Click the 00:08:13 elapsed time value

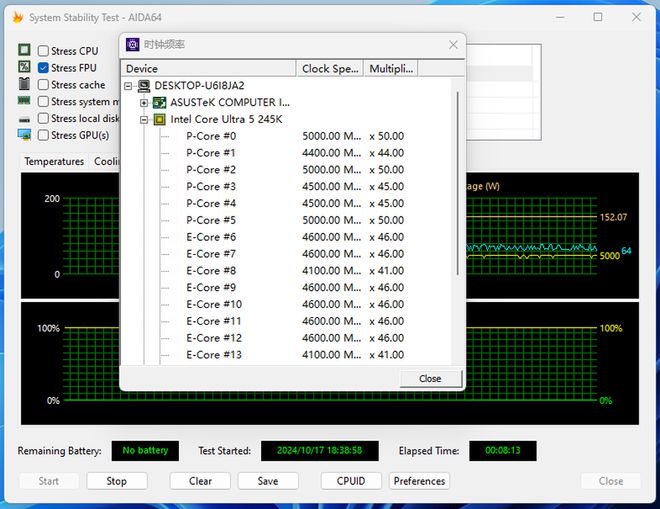(x=503, y=450)
